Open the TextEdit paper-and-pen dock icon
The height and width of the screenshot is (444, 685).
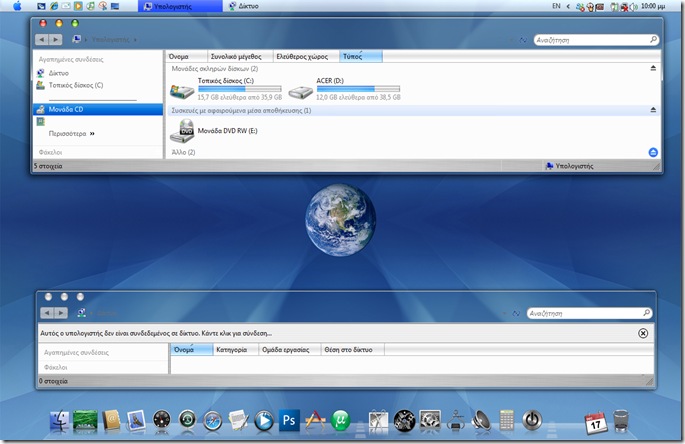(239, 421)
